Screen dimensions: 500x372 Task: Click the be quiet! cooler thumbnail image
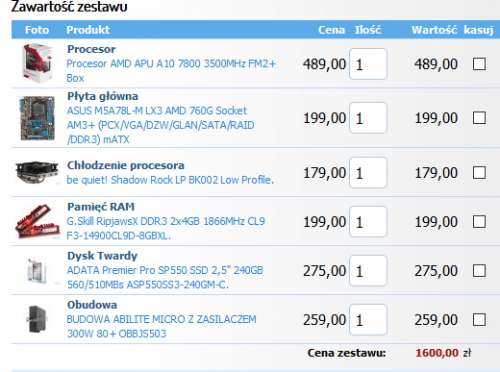tap(37, 172)
